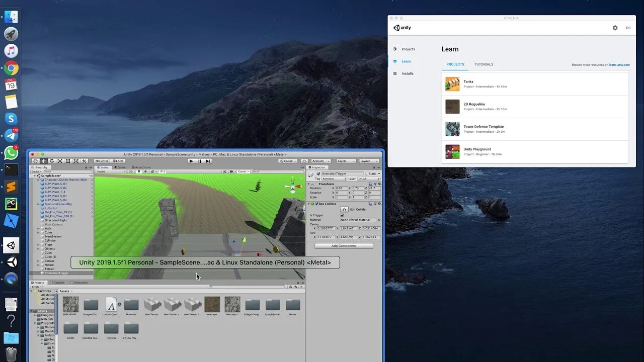Open WhatsApp from the dock
Viewport: 644px width, 362px height.
pos(11,153)
